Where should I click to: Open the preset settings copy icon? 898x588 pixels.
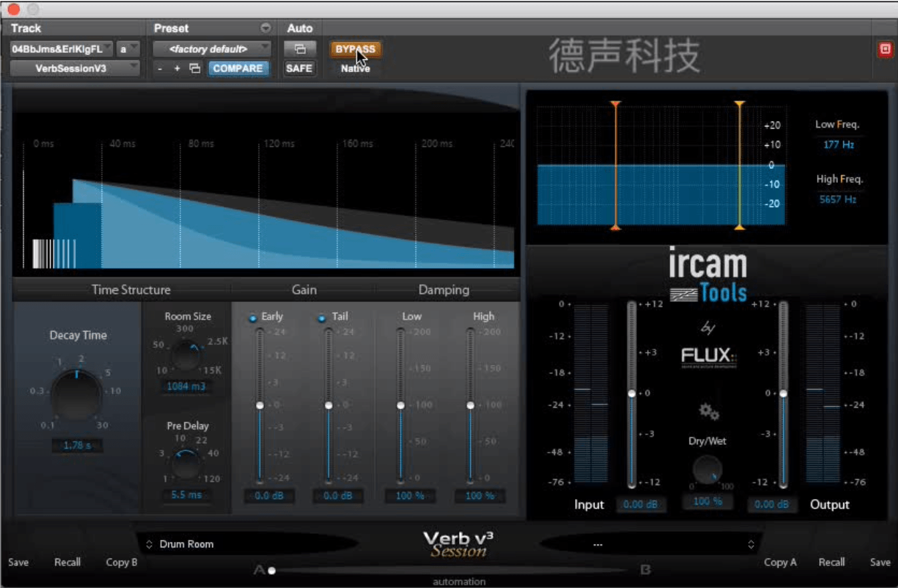195,68
